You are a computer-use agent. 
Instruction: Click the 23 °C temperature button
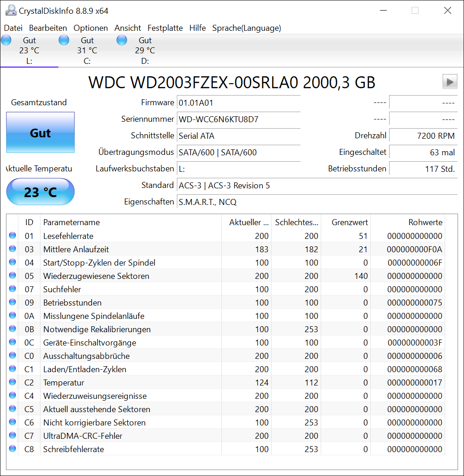[x=40, y=192]
